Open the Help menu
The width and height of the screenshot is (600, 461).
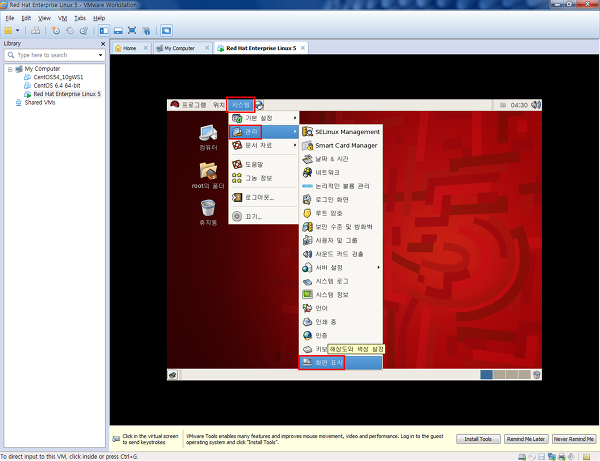coord(99,18)
